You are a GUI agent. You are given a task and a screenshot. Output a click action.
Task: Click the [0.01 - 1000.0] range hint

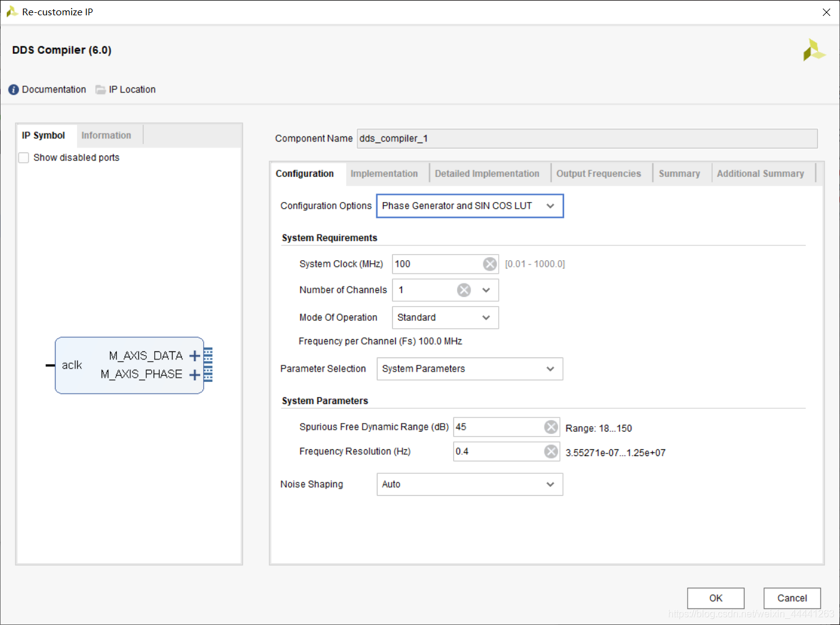pos(535,264)
